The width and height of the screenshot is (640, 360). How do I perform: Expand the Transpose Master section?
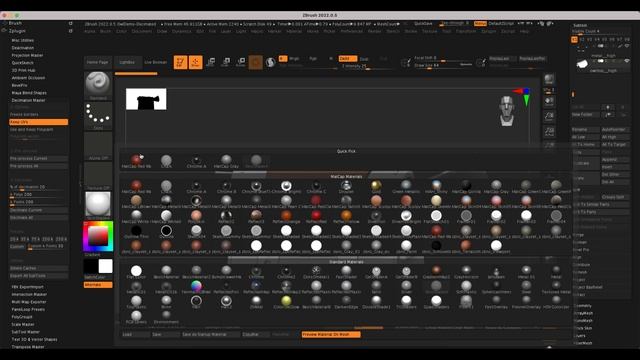pos(28,347)
